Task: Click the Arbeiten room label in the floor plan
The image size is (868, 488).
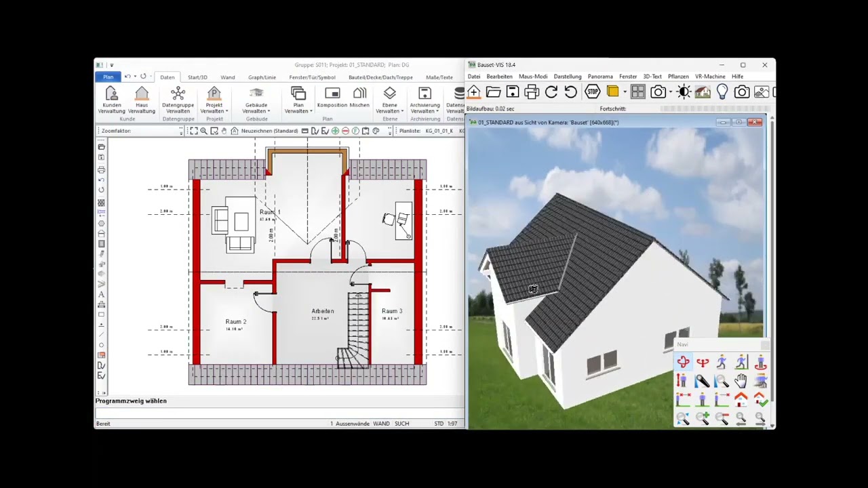Action: [323, 311]
